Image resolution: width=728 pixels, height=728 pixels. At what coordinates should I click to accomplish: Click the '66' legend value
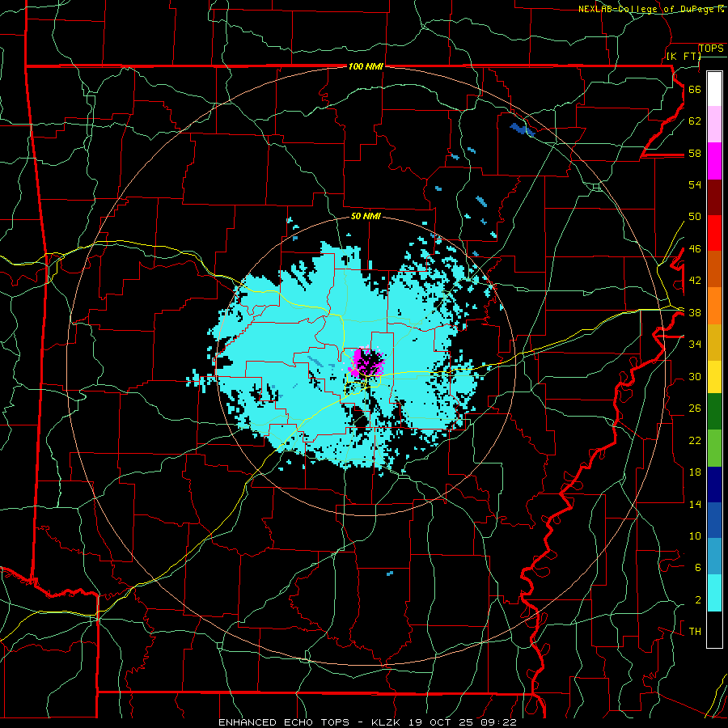coord(695,89)
